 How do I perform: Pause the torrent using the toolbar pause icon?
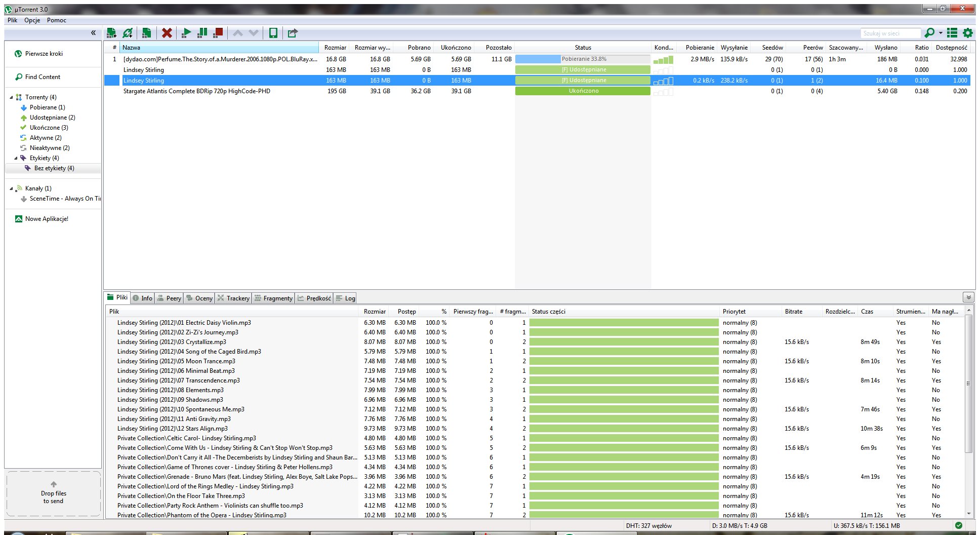click(x=202, y=33)
